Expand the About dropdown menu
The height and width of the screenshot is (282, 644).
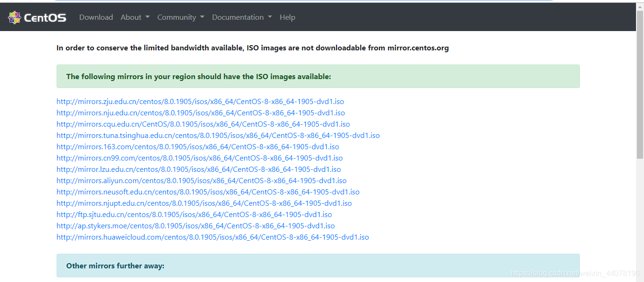click(x=135, y=17)
